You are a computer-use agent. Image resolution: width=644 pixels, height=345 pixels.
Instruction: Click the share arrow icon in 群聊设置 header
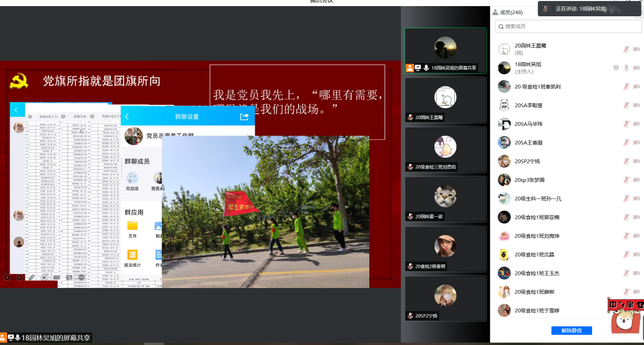(x=244, y=117)
